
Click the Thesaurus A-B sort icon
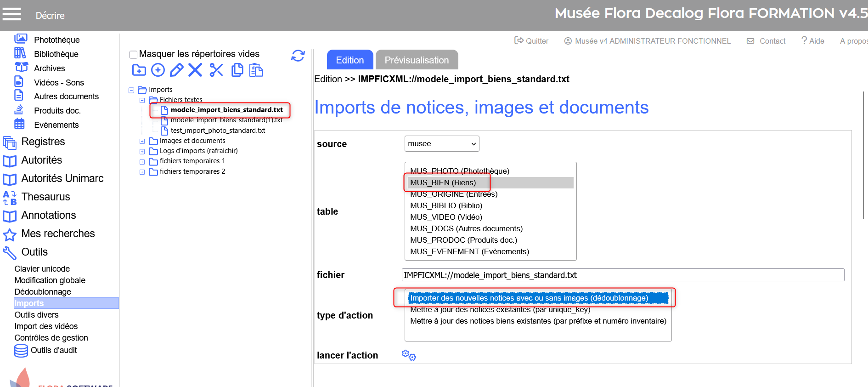point(10,198)
